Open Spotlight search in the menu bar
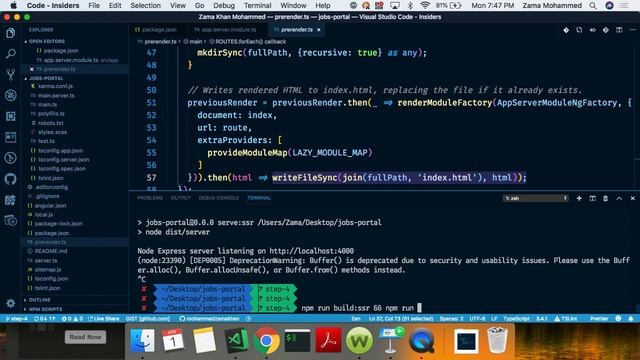Screen dimensions: 640x360 tap(593, 6)
